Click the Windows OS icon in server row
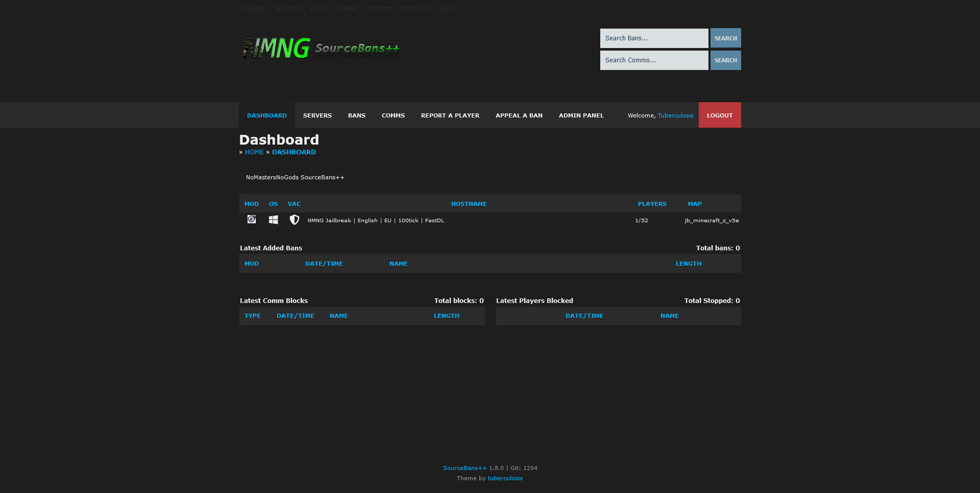Viewport: 980px width, 493px height. (274, 220)
